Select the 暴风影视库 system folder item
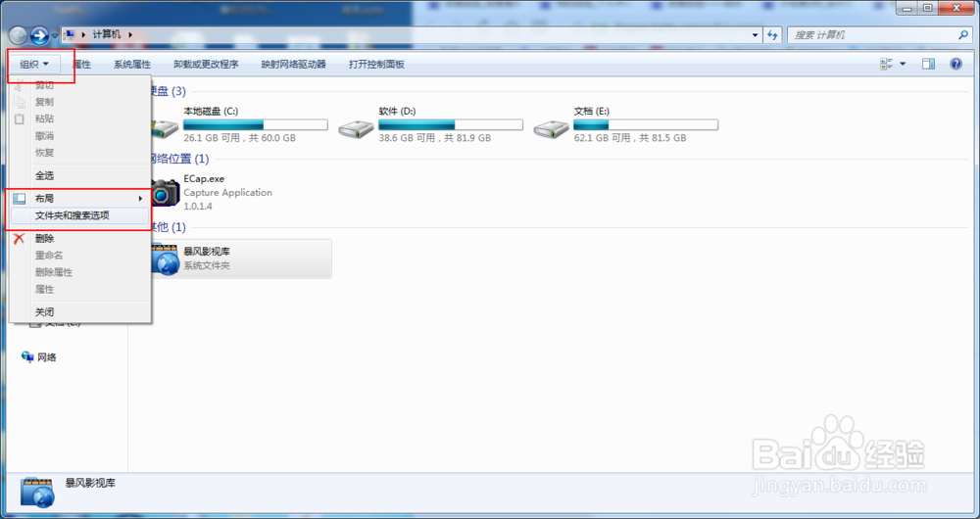Image resolution: width=980 pixels, height=519 pixels. click(x=241, y=259)
